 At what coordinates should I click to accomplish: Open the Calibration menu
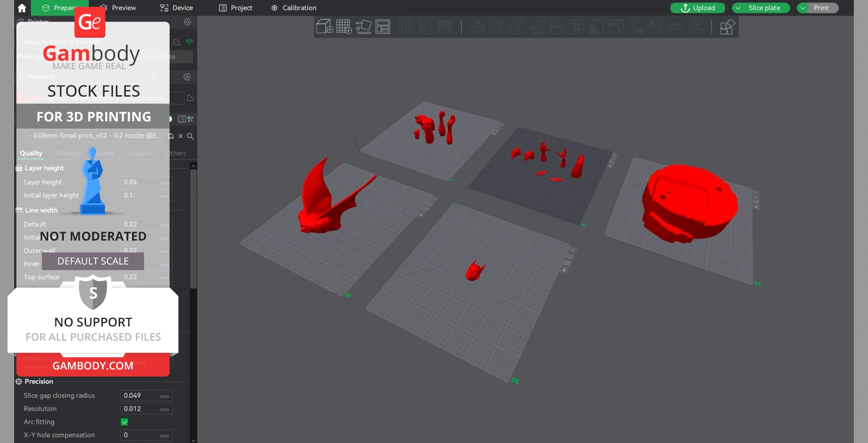tap(294, 8)
